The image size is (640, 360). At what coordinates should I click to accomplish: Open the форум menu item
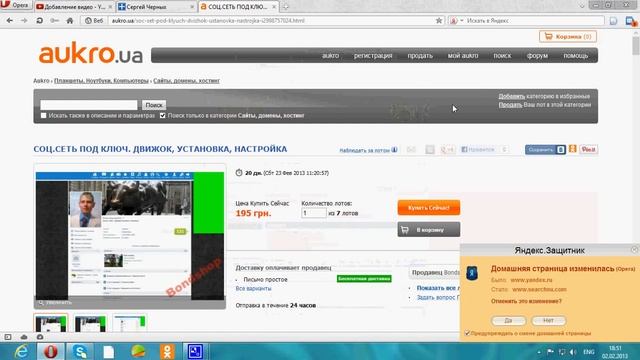click(x=537, y=56)
